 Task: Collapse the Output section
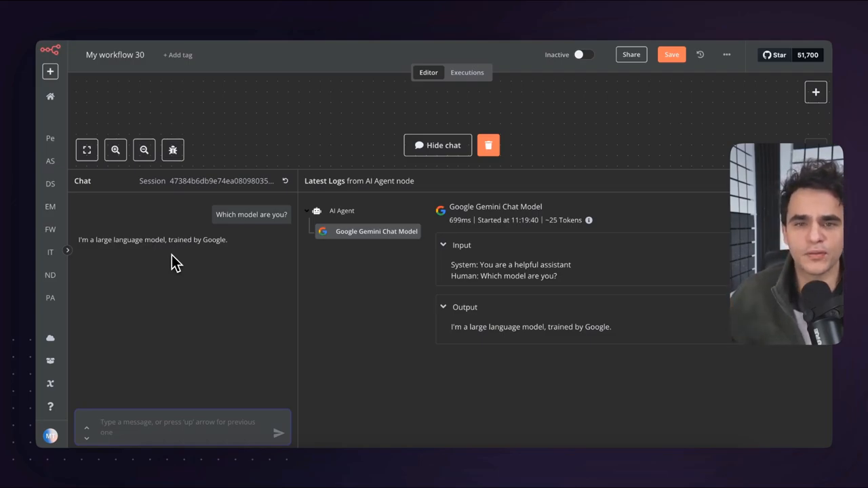pos(443,306)
